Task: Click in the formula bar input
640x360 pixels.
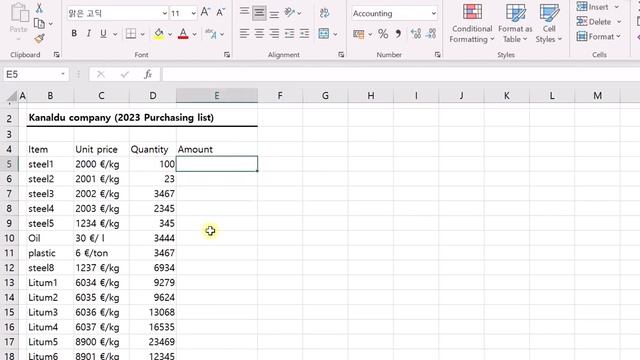Action: click(x=401, y=74)
